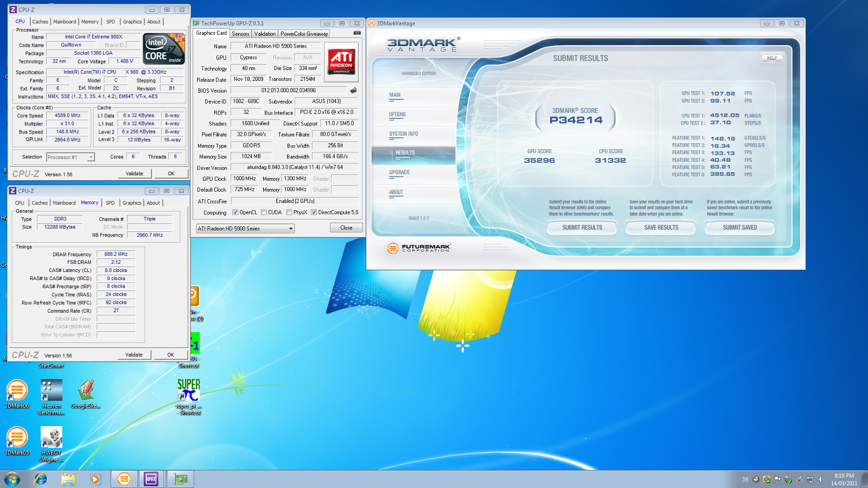Click the Core Speed 4589.0 MHz value
This screenshot has width=868, height=488.
pyautogui.click(x=67, y=116)
